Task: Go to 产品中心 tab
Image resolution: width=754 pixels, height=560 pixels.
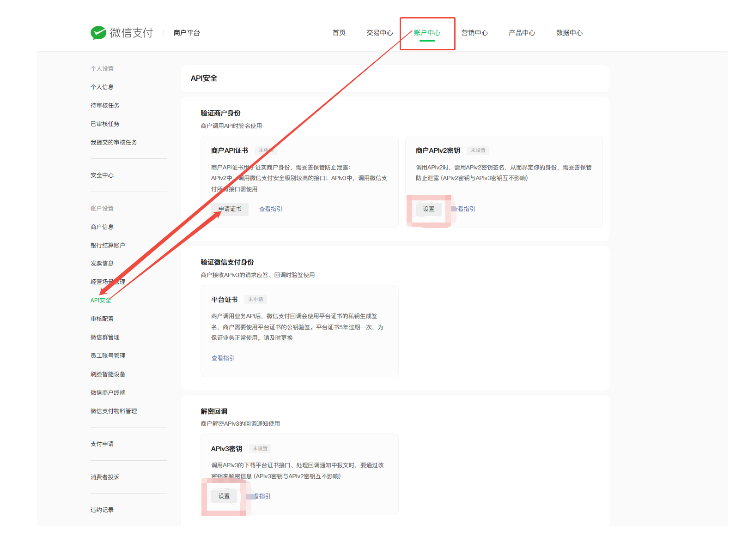Action: [x=522, y=33]
